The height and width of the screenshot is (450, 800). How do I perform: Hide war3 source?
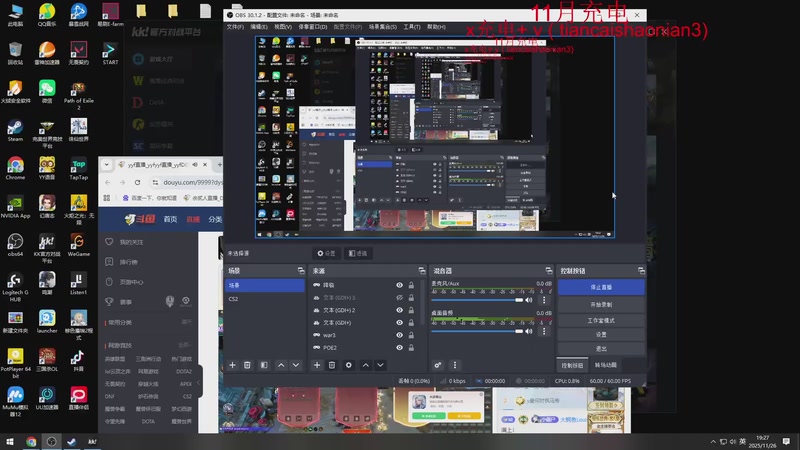pos(399,335)
